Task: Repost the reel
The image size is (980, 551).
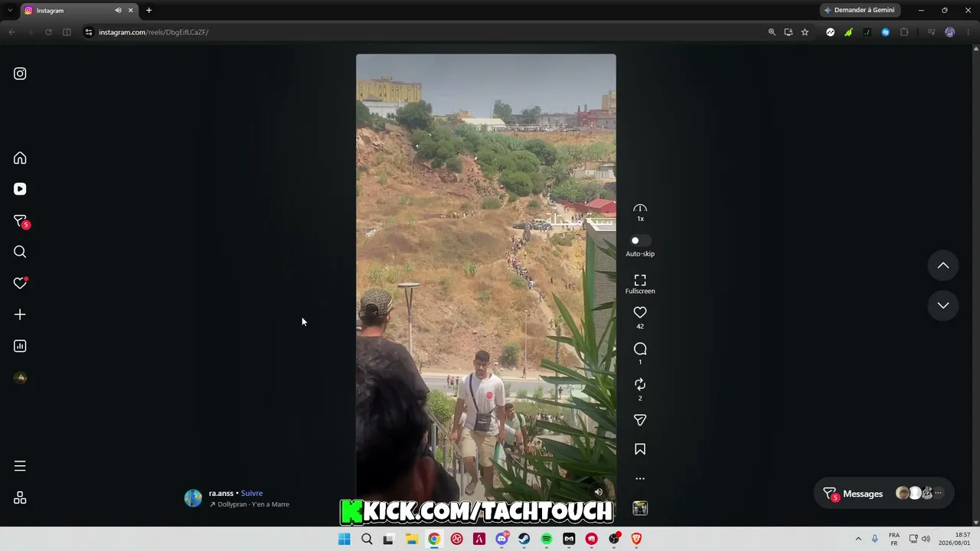Action: coord(640,384)
